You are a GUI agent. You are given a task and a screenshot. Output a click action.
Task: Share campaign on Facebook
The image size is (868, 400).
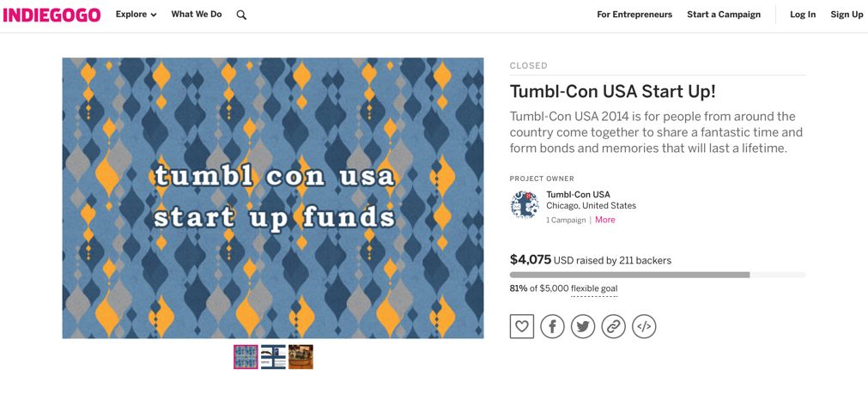552,326
